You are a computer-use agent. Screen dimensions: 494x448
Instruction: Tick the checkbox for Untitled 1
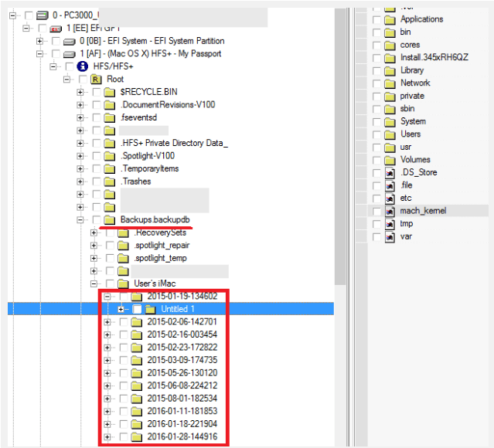click(x=137, y=309)
